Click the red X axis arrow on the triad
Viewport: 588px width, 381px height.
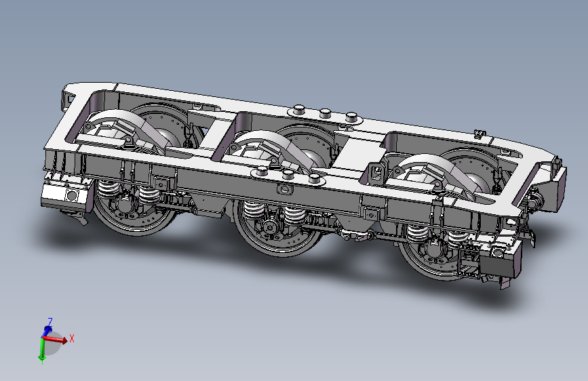click(56, 339)
